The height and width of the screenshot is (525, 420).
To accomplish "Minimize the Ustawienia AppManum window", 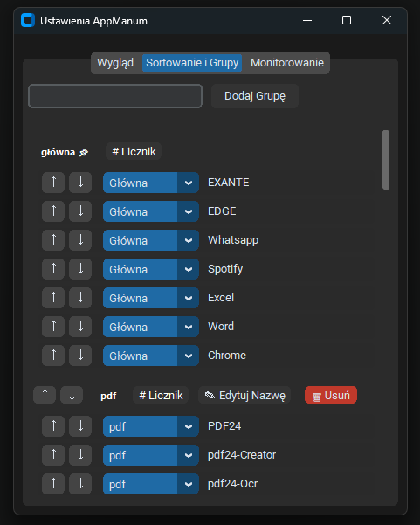I will [307, 20].
